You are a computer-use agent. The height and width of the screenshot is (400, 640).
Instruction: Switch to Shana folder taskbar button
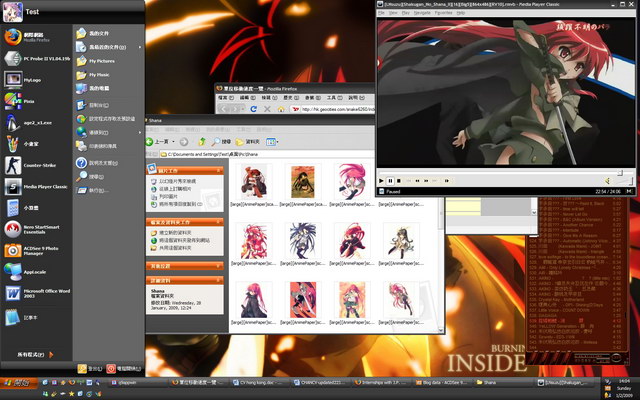tap(504, 383)
